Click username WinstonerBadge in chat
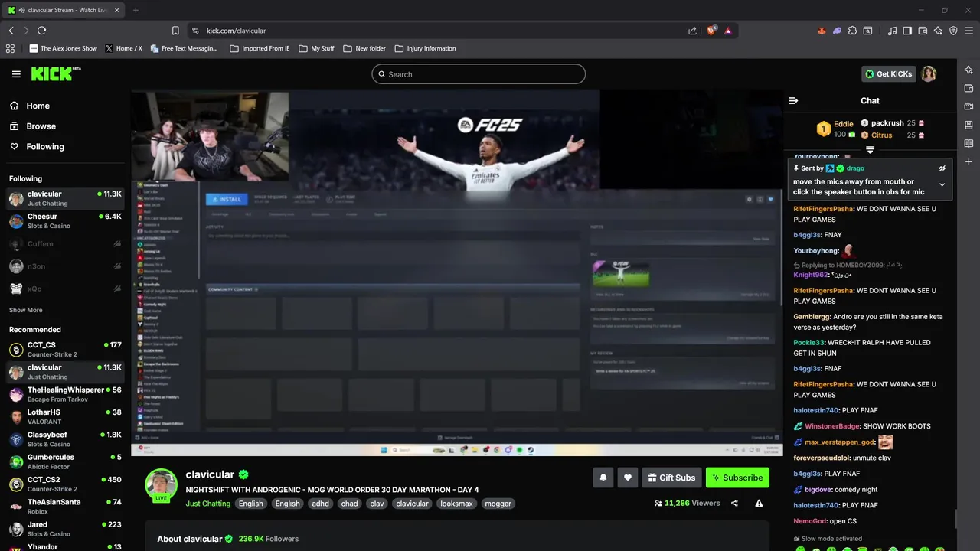Viewport: 980px width, 551px height. tap(832, 426)
